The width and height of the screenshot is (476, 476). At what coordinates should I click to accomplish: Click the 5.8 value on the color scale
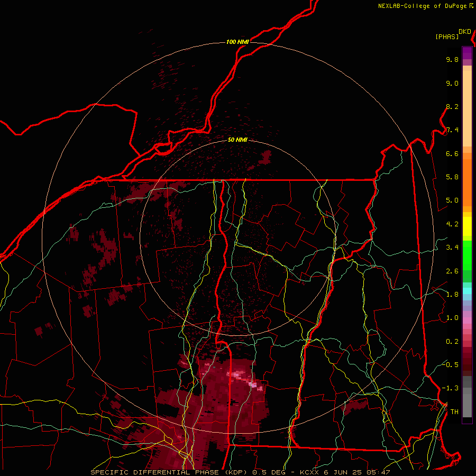pyautogui.click(x=452, y=177)
